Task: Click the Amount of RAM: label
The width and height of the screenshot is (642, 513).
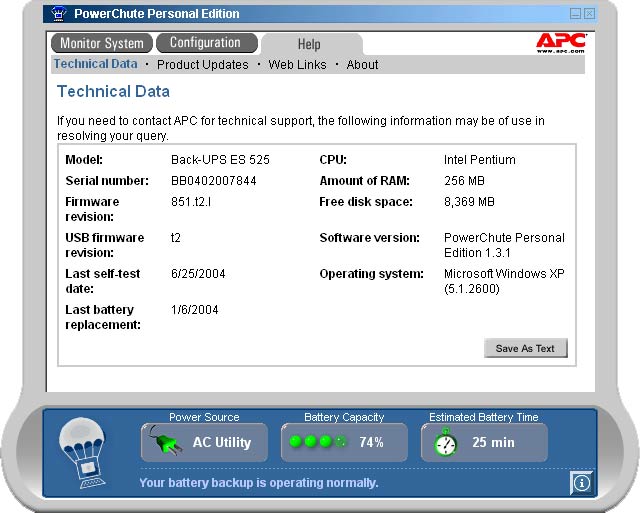Action: 364,181
